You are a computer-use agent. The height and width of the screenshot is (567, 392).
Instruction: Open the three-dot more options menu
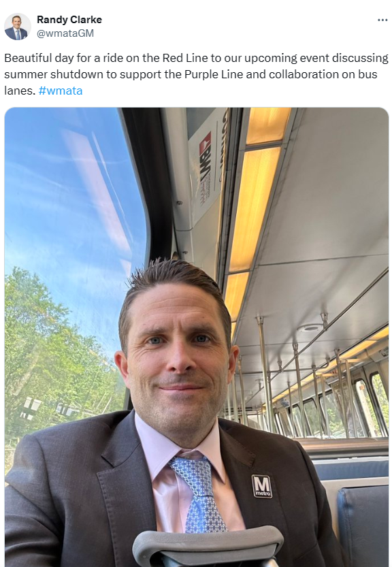pyautogui.click(x=382, y=20)
